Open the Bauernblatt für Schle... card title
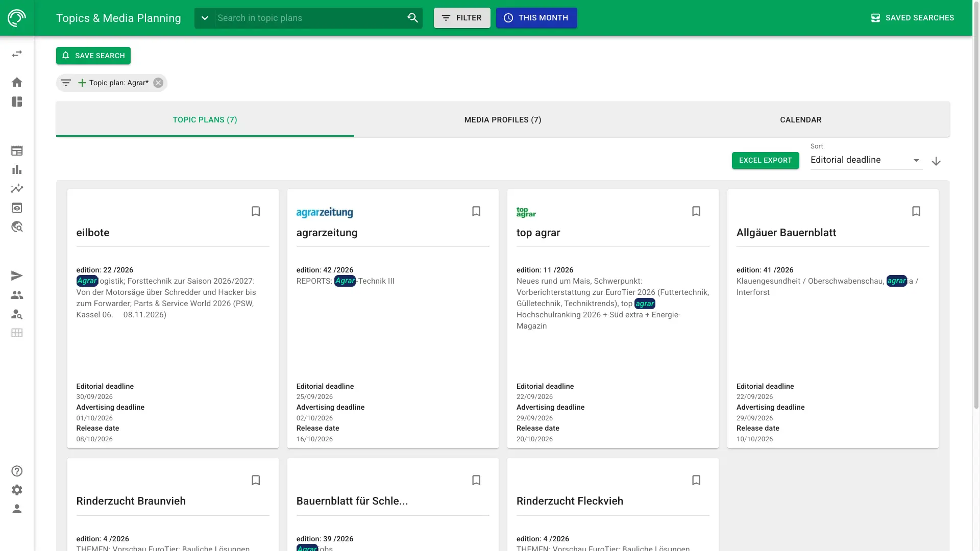The image size is (980, 551). click(x=352, y=501)
